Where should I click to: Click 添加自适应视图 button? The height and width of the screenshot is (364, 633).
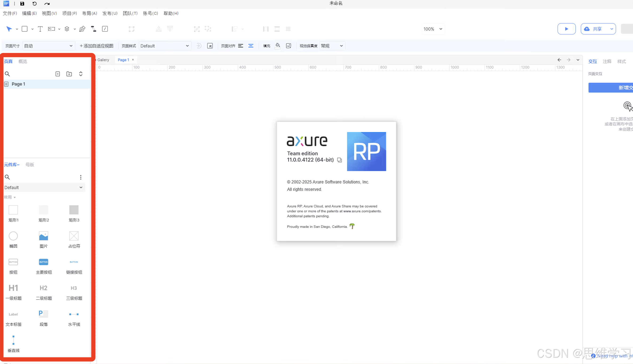[x=96, y=46]
